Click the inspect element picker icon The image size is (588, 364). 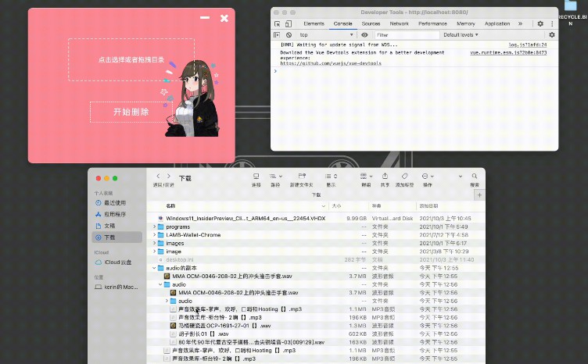[x=277, y=24]
